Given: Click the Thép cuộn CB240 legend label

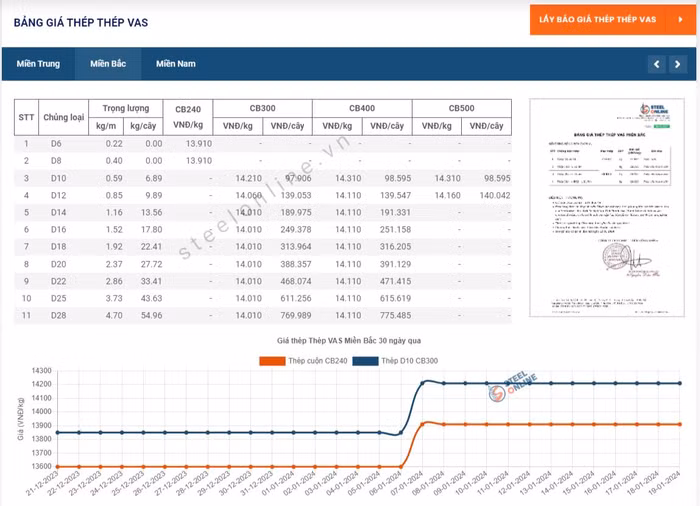Looking at the screenshot, I should point(317,361).
